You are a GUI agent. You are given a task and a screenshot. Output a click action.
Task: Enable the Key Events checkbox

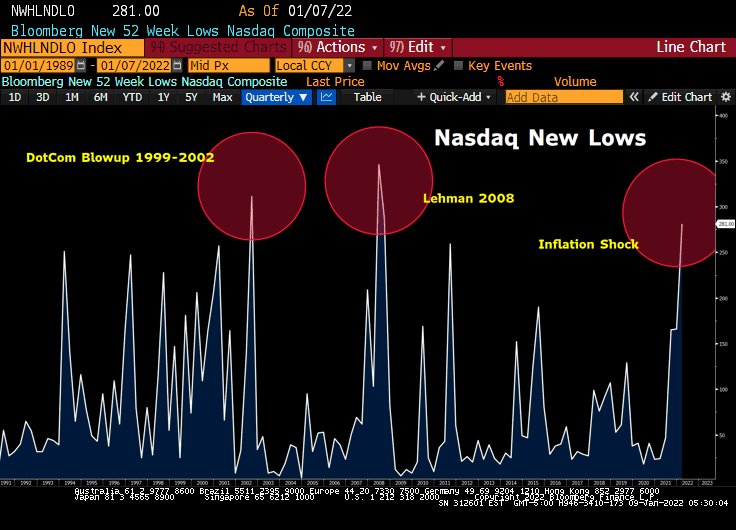[x=458, y=65]
